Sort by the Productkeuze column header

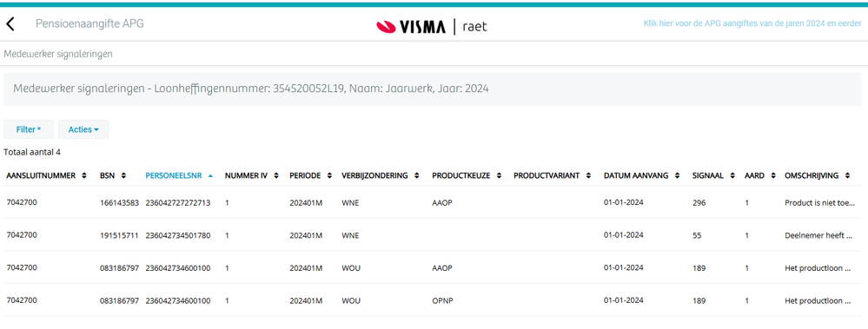467,175
